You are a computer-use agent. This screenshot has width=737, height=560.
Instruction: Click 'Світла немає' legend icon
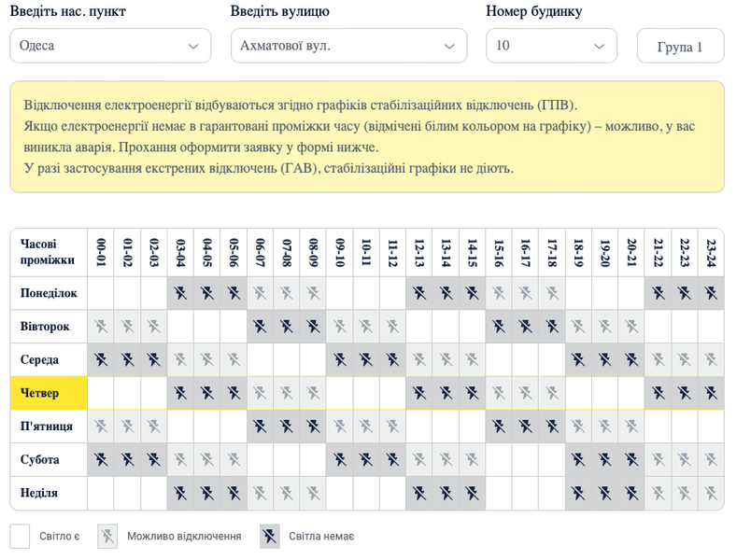coord(270,536)
